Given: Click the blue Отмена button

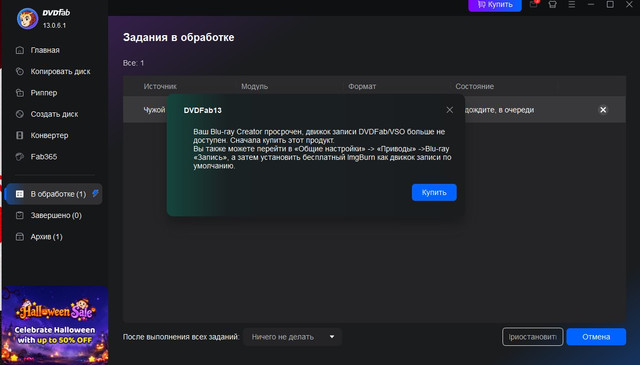Looking at the screenshot, I should tap(596, 337).
